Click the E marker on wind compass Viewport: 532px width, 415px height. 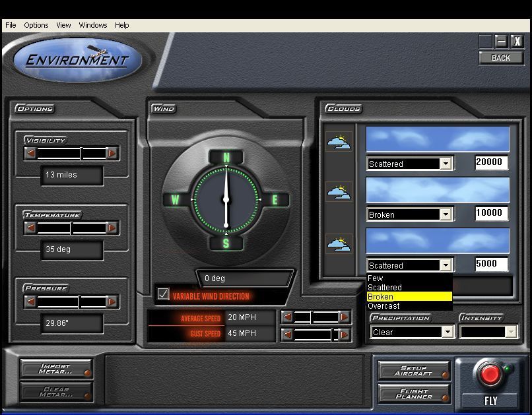(x=276, y=199)
